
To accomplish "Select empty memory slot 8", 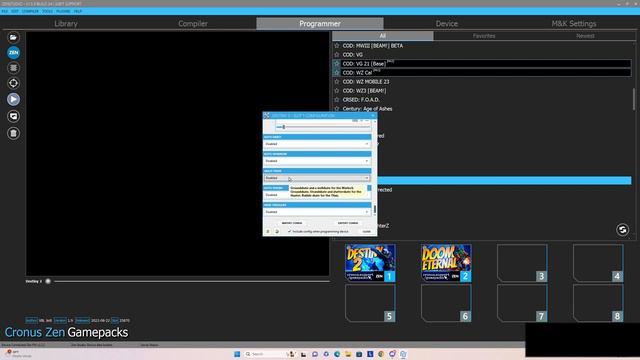I will (x=598, y=303).
